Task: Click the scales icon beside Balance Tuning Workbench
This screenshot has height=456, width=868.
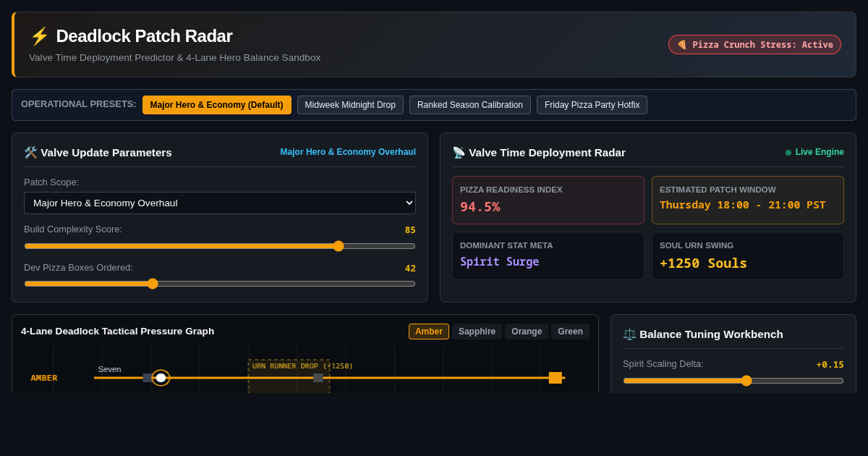Action: pyautogui.click(x=629, y=334)
